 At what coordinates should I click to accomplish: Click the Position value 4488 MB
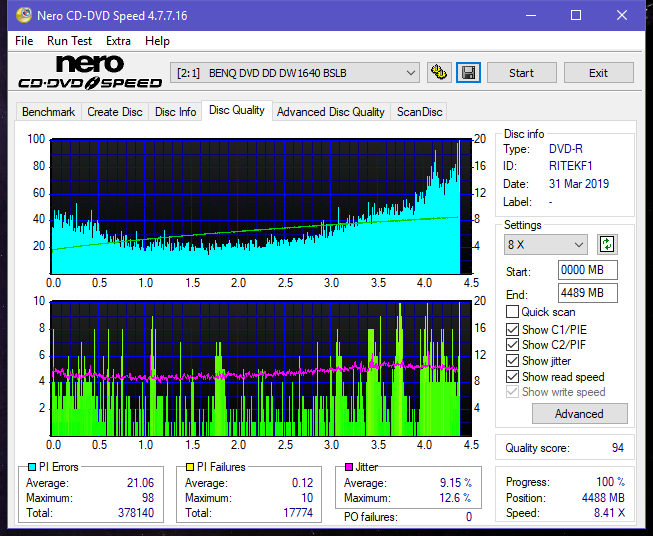click(x=603, y=498)
